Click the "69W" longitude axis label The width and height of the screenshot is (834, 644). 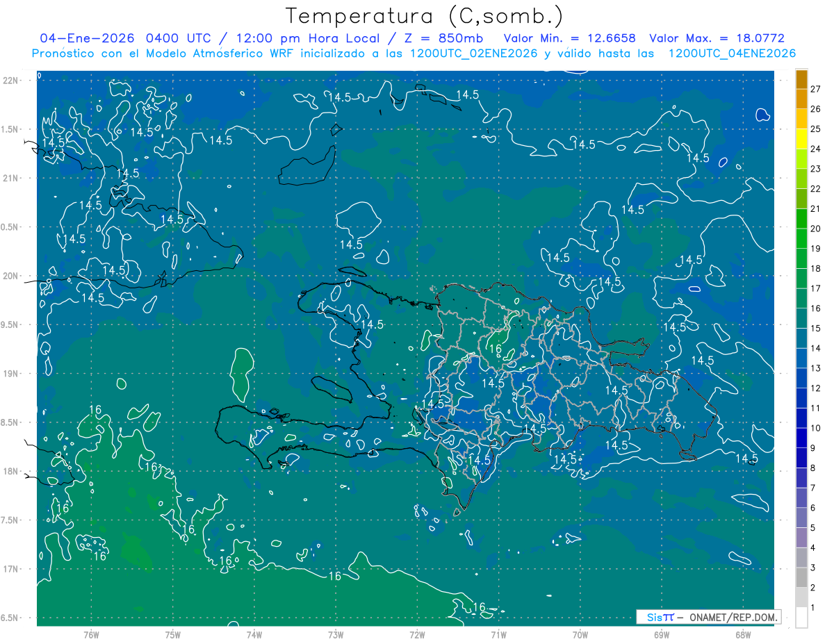point(661,635)
